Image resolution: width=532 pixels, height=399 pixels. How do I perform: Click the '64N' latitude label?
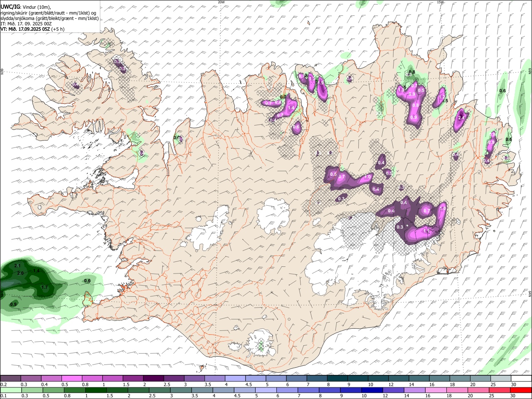tap(530, 293)
